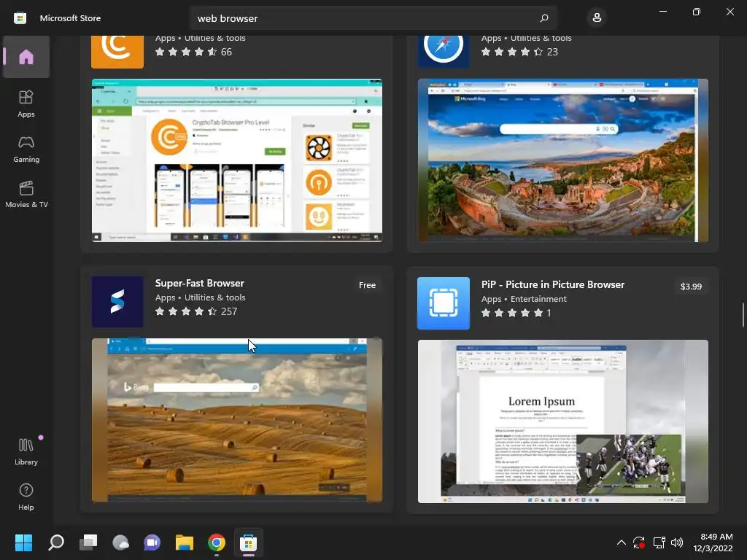Open the Teams Chat taskbar icon
This screenshot has width=747, height=560.
click(152, 542)
